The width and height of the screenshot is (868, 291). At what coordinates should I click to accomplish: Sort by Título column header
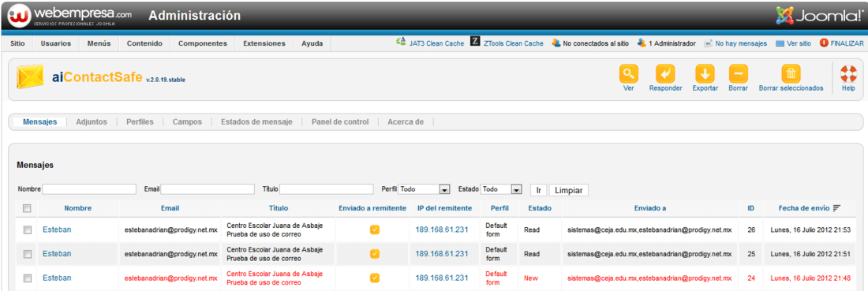coord(279,208)
